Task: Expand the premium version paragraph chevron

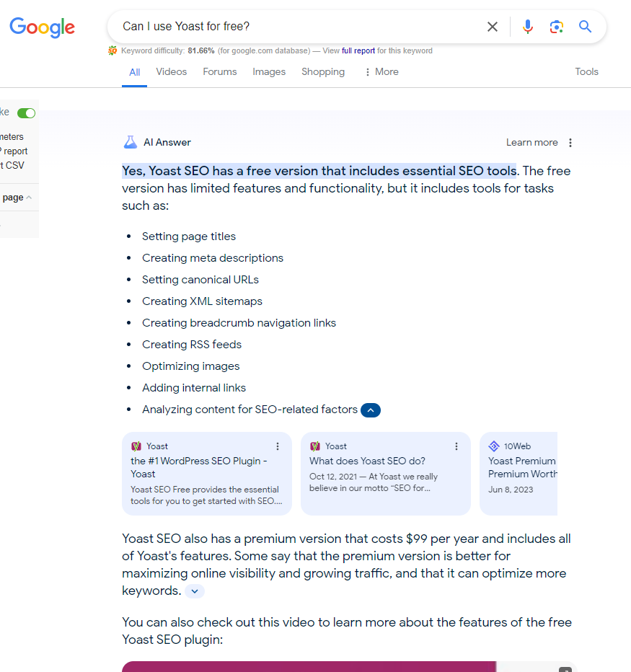Action: coord(195,591)
